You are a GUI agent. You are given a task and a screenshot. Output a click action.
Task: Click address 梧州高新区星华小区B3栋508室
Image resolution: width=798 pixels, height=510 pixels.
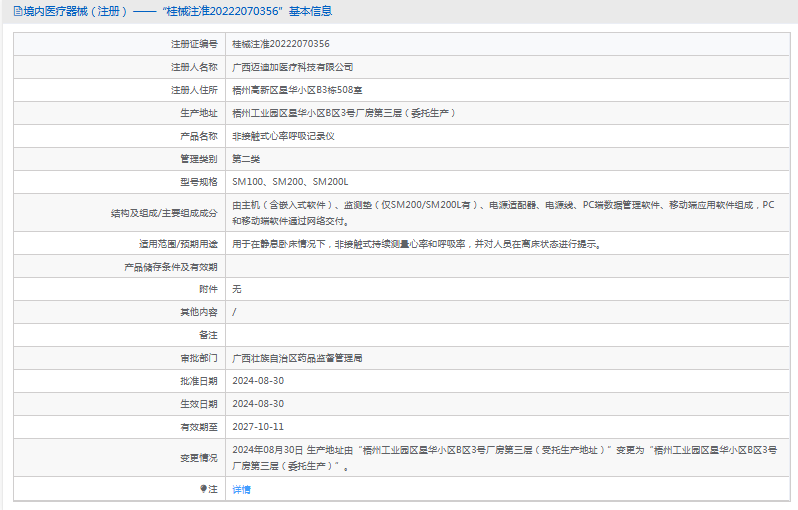click(x=297, y=90)
